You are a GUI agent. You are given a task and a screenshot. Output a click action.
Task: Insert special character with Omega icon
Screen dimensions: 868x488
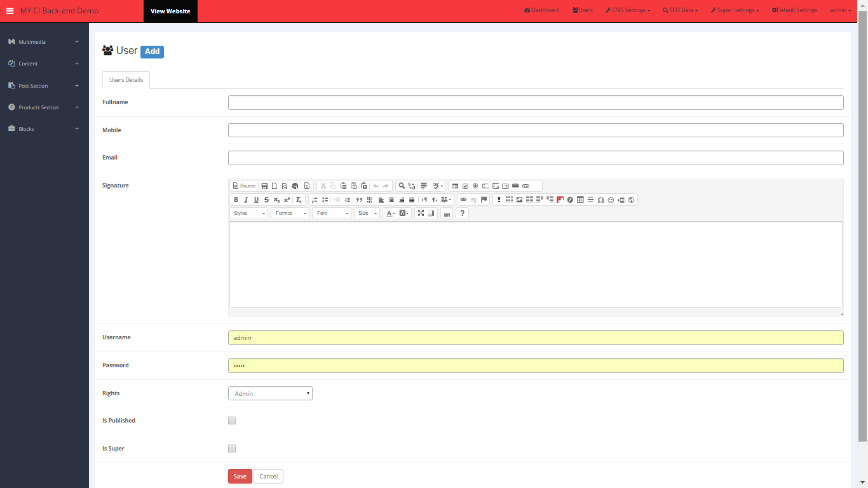pyautogui.click(x=600, y=200)
